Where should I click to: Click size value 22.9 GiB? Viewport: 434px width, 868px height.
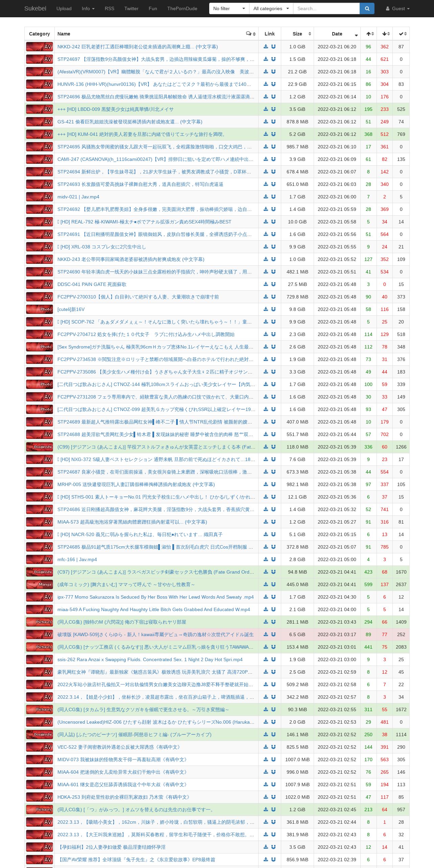(x=297, y=84)
